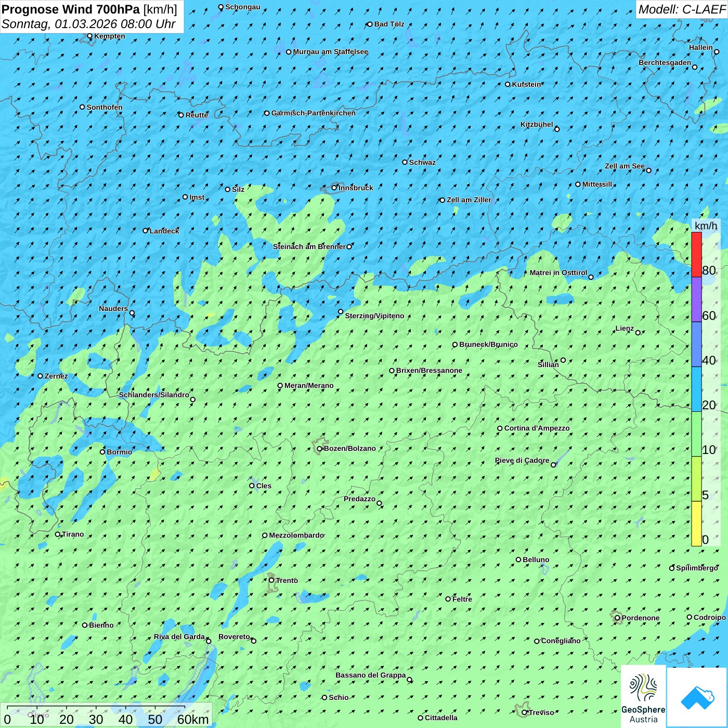This screenshot has height=728, width=728.
Task: Click the Conegliano label
Action: (x=561, y=641)
